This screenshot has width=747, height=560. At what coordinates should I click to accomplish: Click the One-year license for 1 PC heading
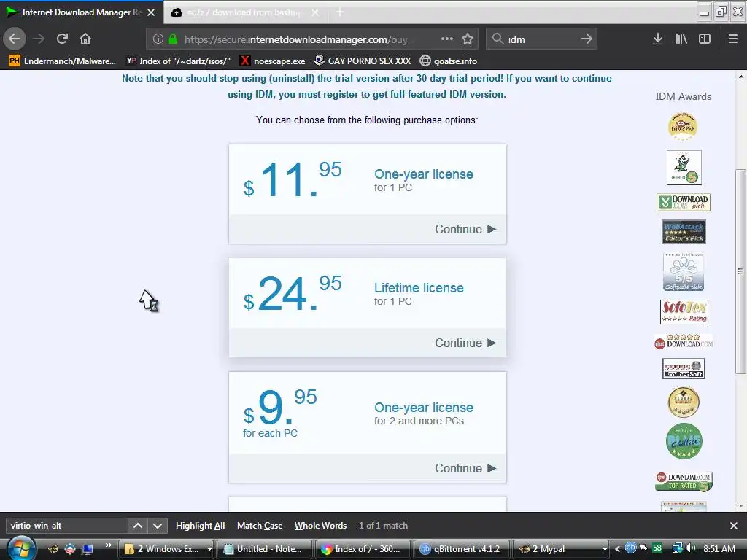[424, 174]
